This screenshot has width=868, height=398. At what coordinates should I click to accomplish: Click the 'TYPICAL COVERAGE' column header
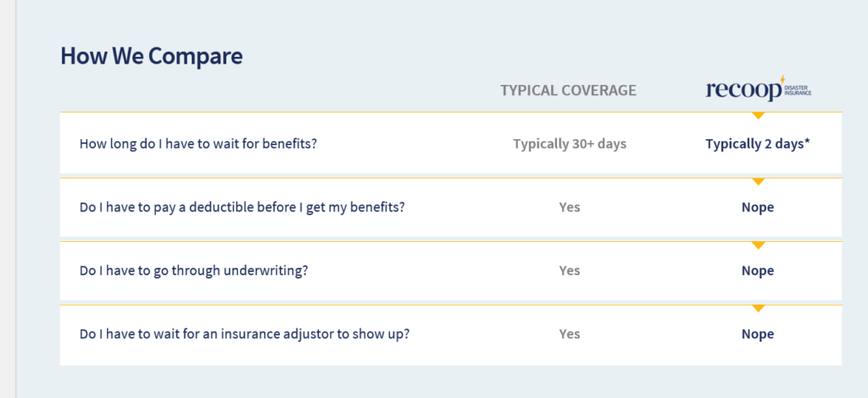(x=569, y=90)
